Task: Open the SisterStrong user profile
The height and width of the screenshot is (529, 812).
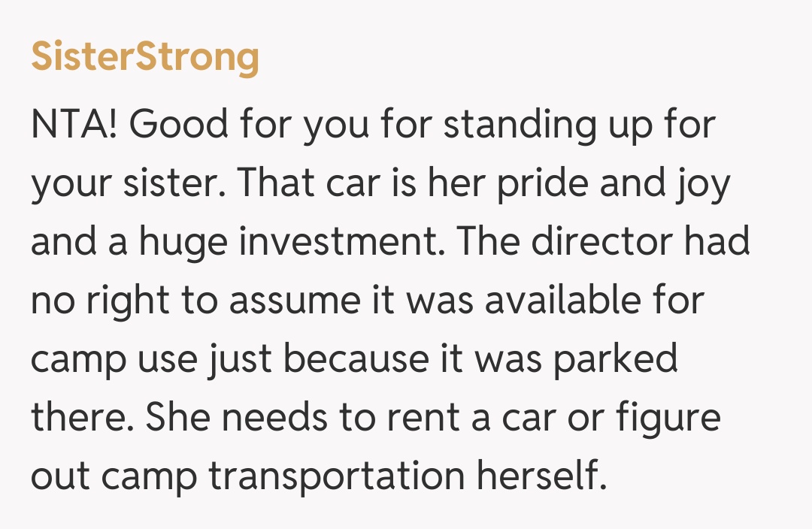Action: click(x=145, y=57)
